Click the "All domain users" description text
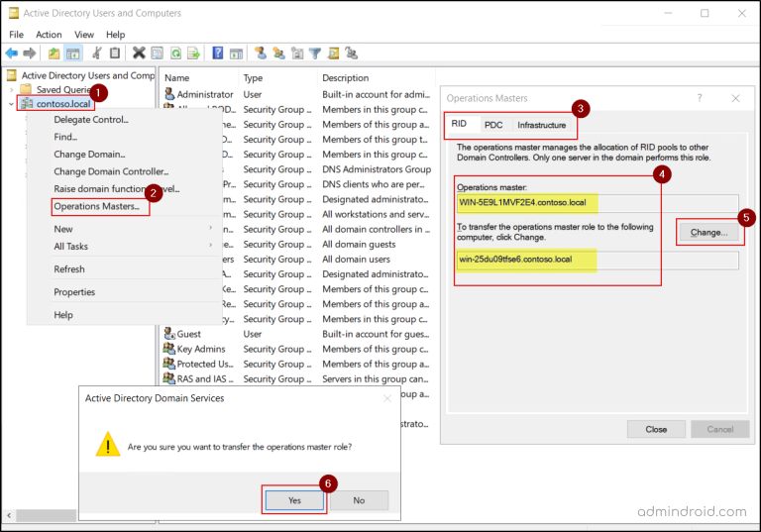The height and width of the screenshot is (532, 761). tap(357, 260)
